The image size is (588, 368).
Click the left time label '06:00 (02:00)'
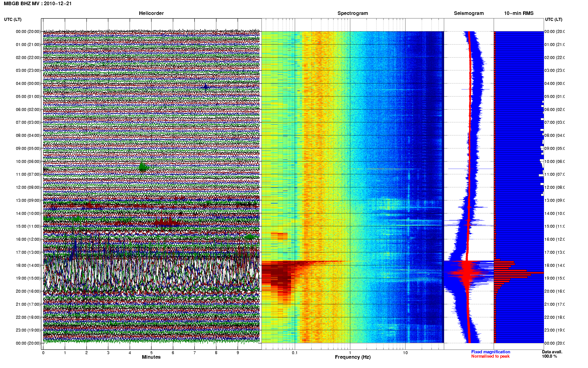pos(28,109)
